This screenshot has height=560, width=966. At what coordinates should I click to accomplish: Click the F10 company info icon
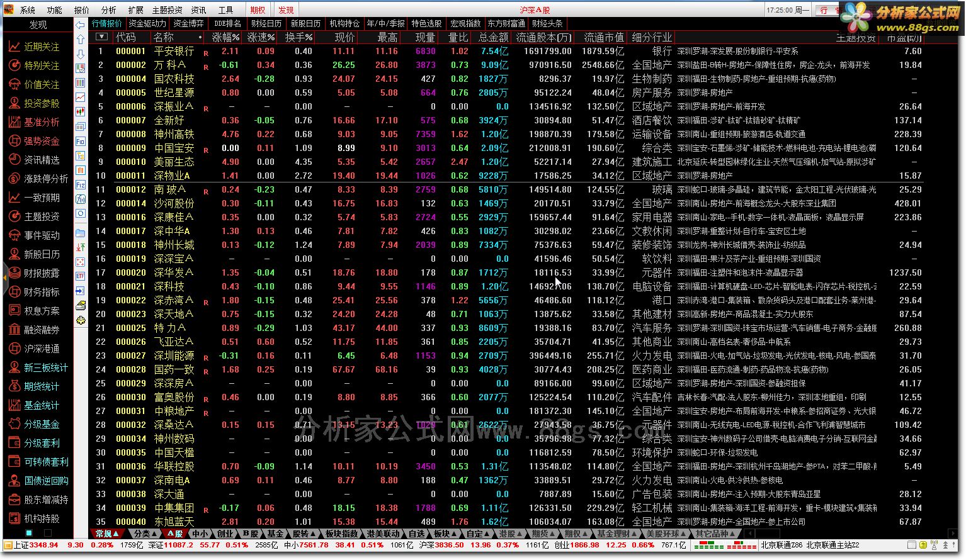coord(80,142)
